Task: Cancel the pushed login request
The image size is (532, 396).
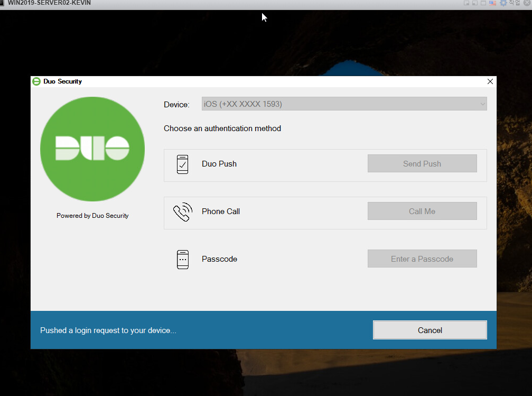Action: [430, 330]
